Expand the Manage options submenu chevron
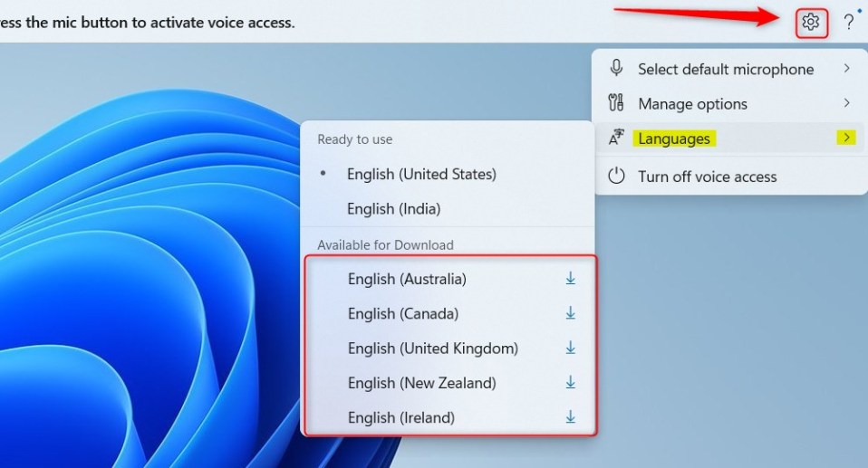Screen dimensions: 868x468 pos(846,103)
